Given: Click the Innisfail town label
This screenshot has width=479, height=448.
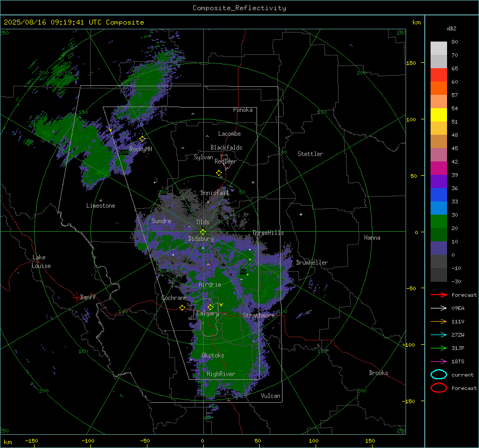Looking at the screenshot, I should coord(215,193).
